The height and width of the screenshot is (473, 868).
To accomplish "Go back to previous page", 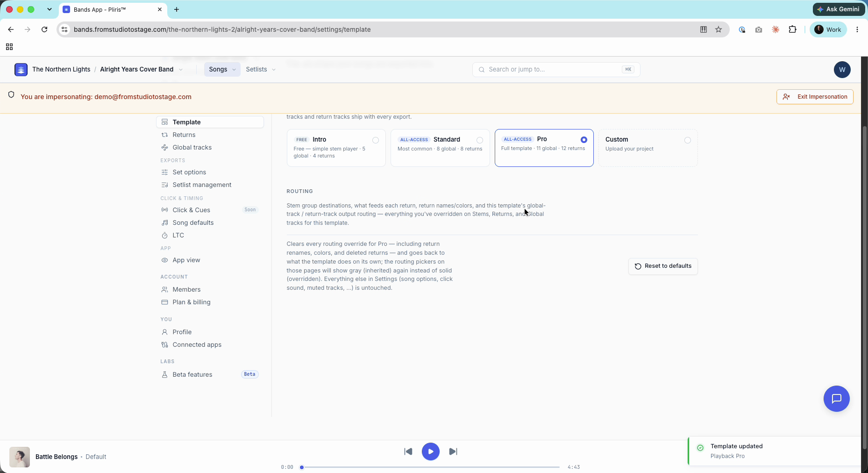I will click(11, 29).
